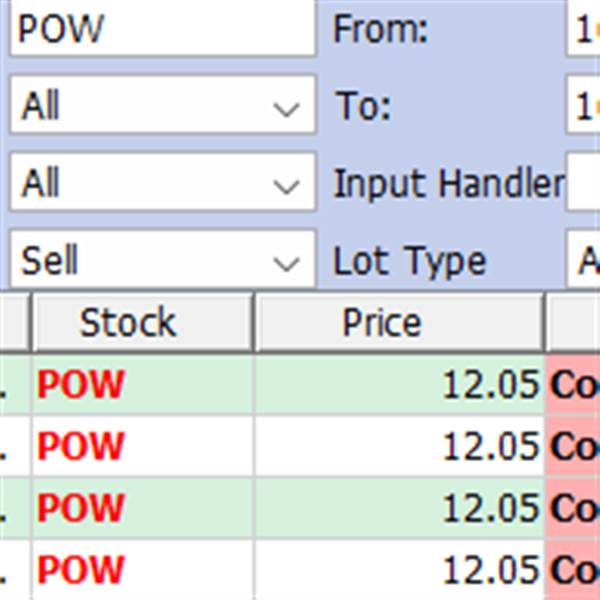Screen dimensions: 600x600
Task: Click the red cell in first row
Action: coord(574,385)
